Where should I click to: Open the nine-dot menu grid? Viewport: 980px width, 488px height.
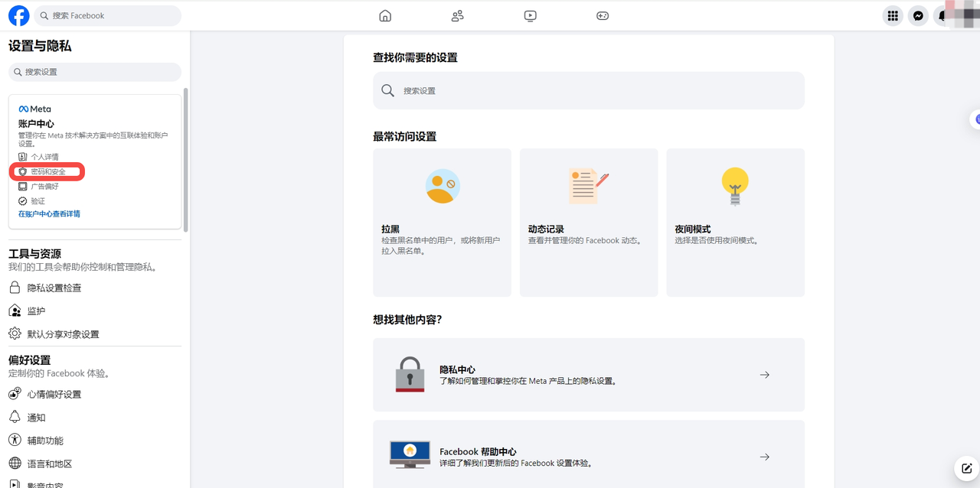[892, 15]
